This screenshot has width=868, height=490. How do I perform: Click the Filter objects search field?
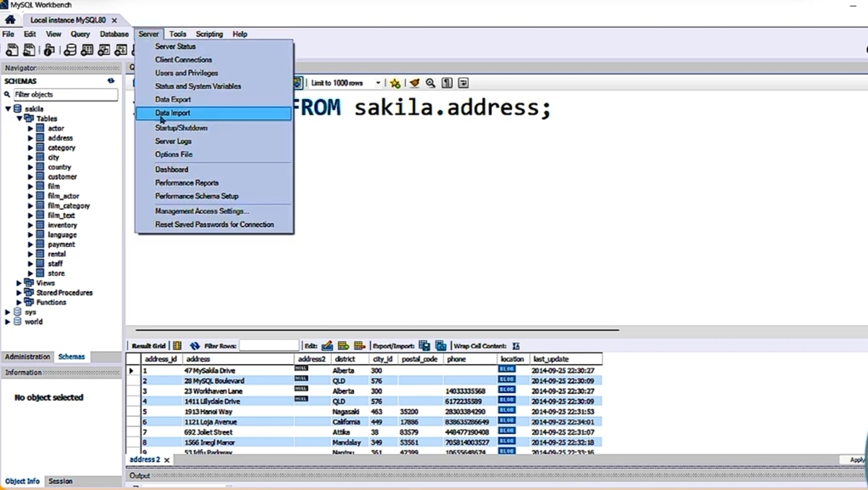[65, 95]
